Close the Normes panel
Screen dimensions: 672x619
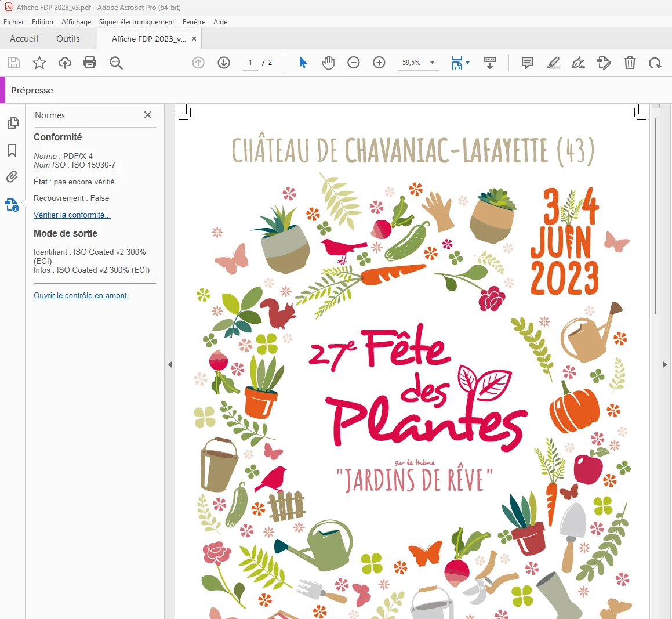point(148,115)
